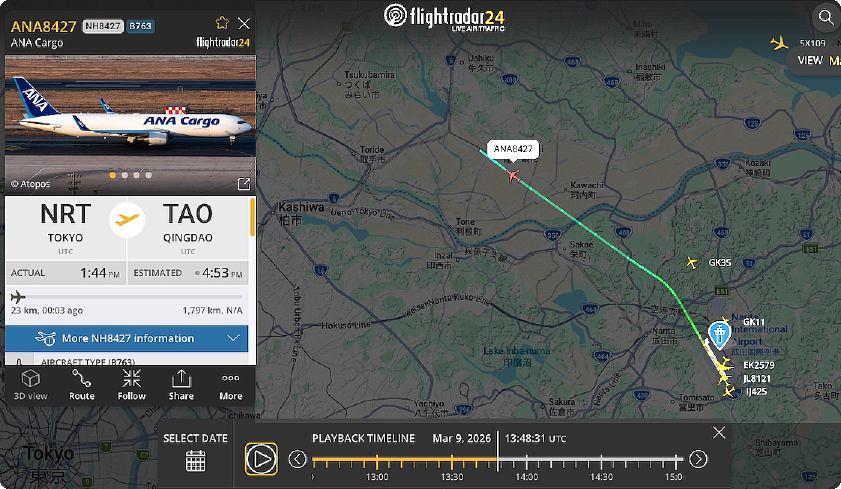Add ANA8427 to favorites with star icon
This screenshot has height=489, width=841.
222,23
